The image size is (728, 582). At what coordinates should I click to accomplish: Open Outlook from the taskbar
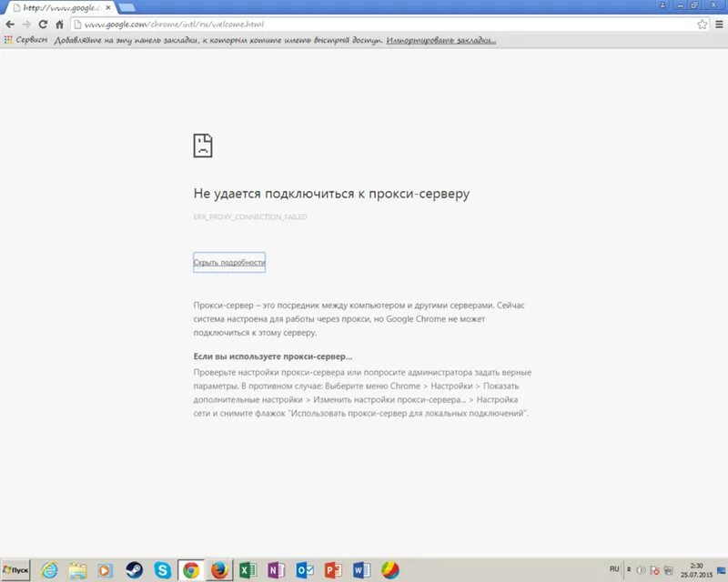click(x=305, y=570)
